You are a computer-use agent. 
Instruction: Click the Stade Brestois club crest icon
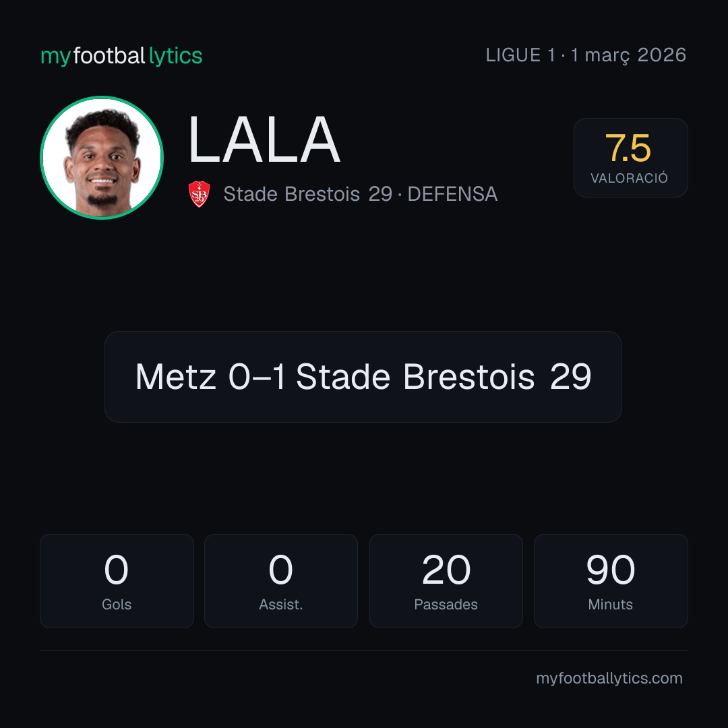(x=199, y=194)
